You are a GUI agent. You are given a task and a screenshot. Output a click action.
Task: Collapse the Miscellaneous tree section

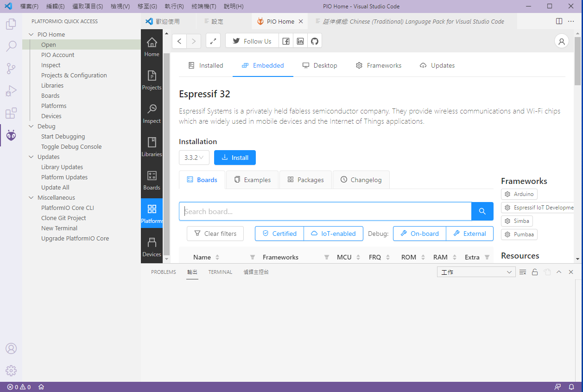coord(31,197)
